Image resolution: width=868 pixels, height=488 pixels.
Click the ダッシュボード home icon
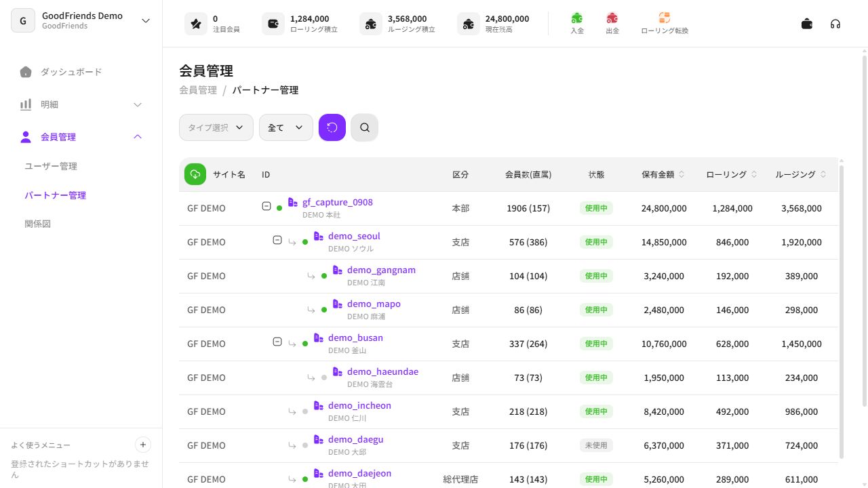(26, 72)
